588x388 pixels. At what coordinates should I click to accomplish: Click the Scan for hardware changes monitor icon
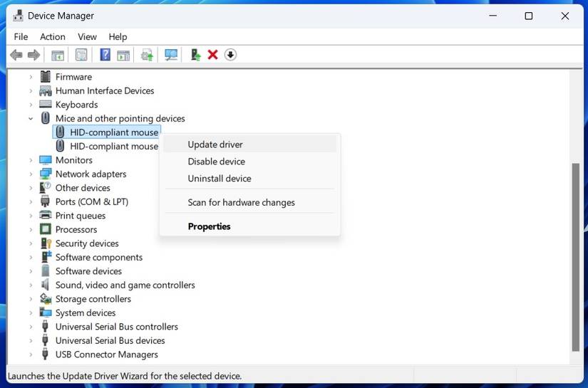click(x=171, y=55)
